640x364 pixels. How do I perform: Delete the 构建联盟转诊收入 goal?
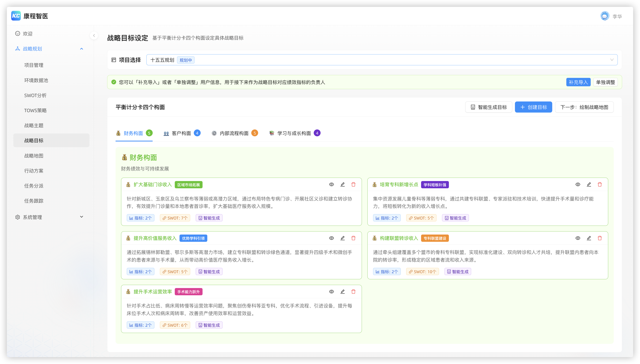pos(600,238)
